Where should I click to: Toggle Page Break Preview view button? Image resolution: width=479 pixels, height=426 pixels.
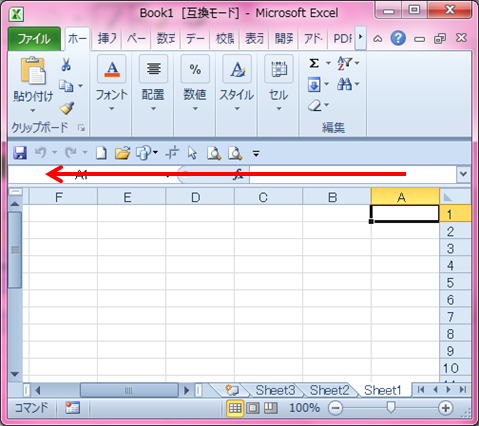click(x=271, y=408)
